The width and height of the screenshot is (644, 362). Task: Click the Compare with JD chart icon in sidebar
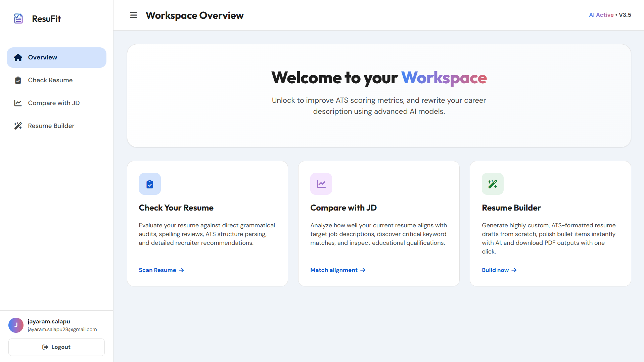tap(18, 103)
